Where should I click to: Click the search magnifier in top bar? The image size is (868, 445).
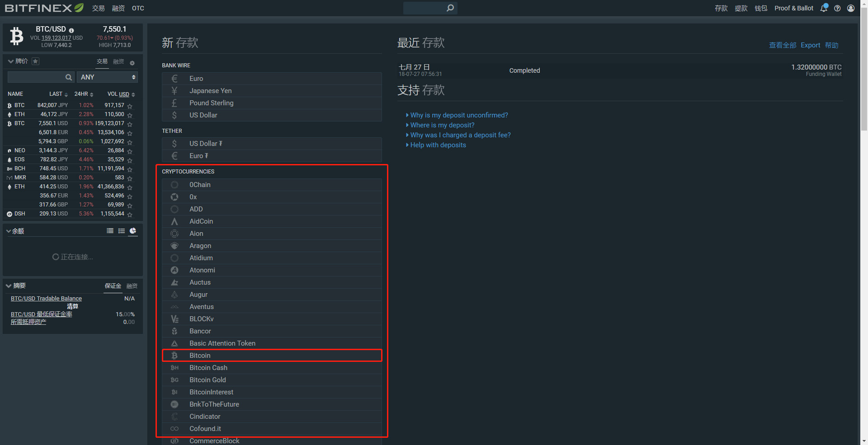click(450, 8)
